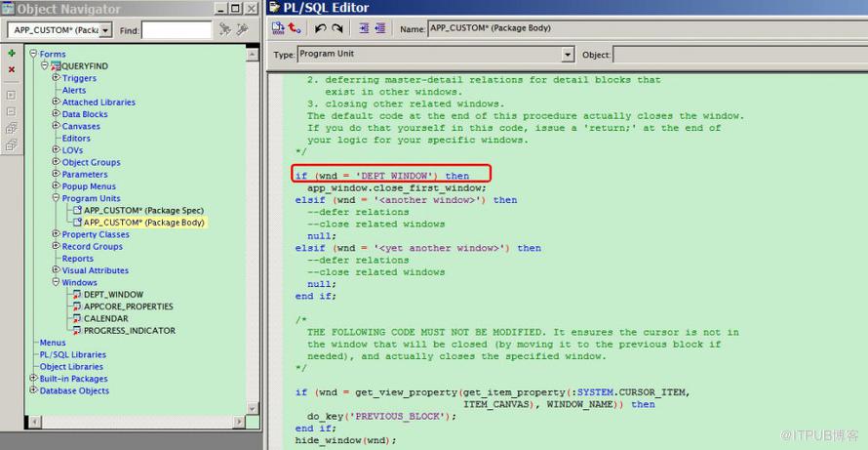Screen dimensions: 868x450
Task: Click the Compile PL/SQL code icon
Action: (278, 27)
